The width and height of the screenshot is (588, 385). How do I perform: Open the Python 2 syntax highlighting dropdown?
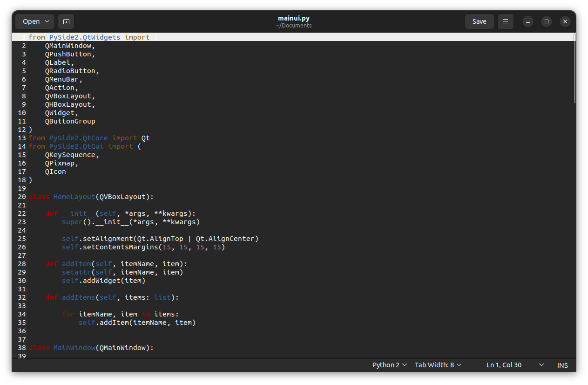[389, 365]
